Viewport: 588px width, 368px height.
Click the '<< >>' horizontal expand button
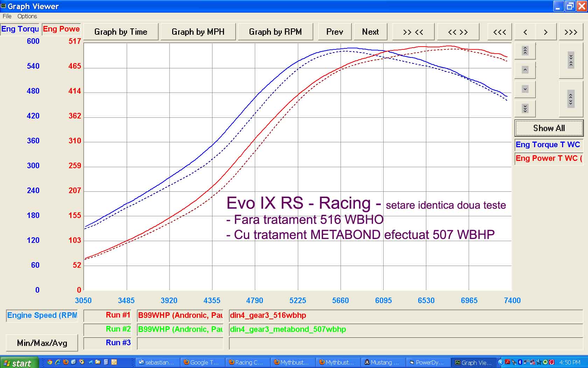coord(458,32)
